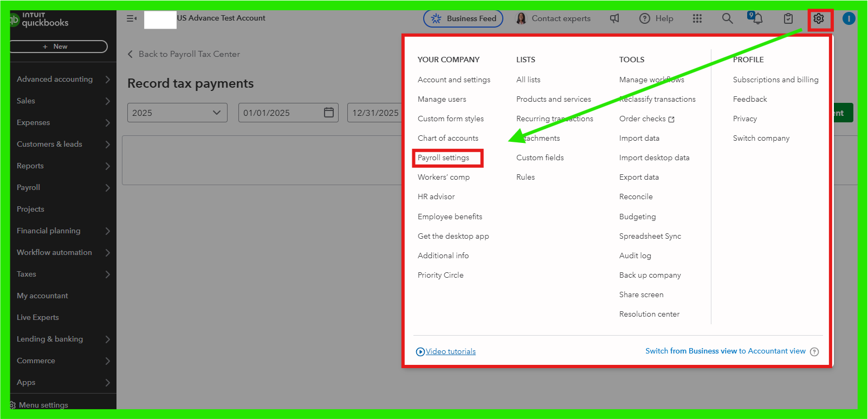Select Reconcile under Tools
Image resolution: width=868 pixels, height=419 pixels.
coord(636,197)
